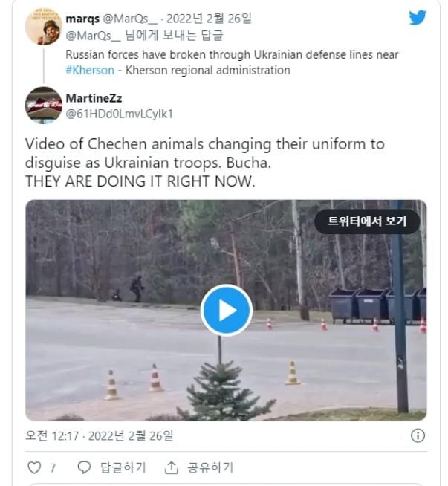Image resolution: width=448 pixels, height=486 pixels.
Task: Click the share upload icon
Action: [171, 467]
